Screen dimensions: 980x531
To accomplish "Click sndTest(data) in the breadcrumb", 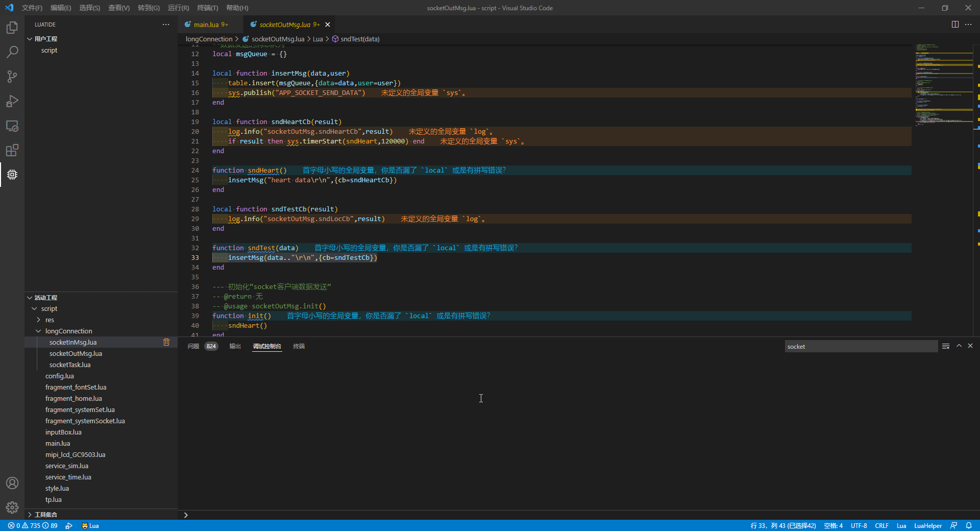I will point(360,39).
